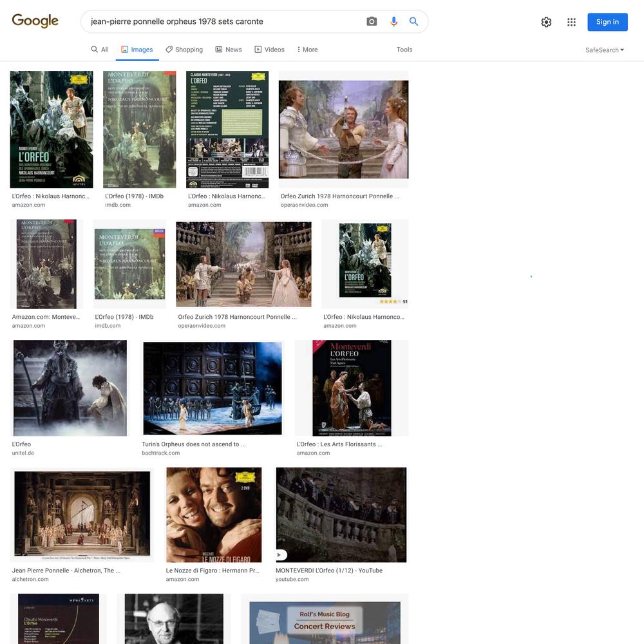The image size is (644, 644).
Task: Open the Turin's Orpheus blue stage thumbnail
Action: (x=213, y=388)
